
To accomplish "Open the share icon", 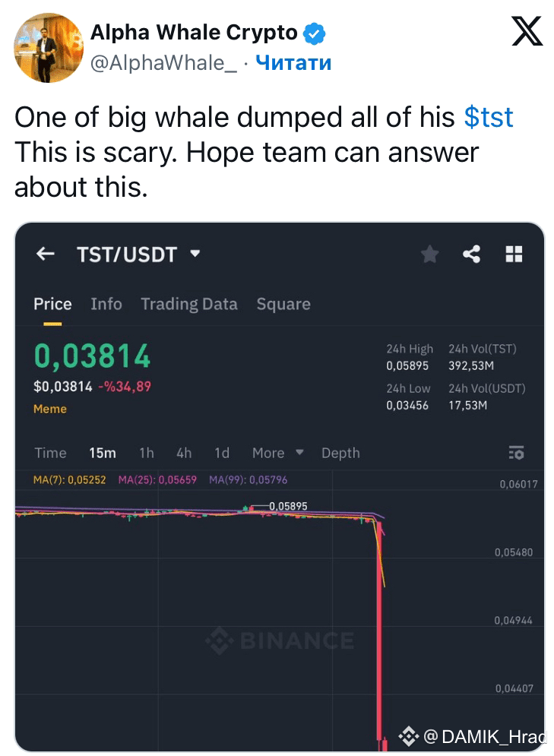I will (472, 254).
